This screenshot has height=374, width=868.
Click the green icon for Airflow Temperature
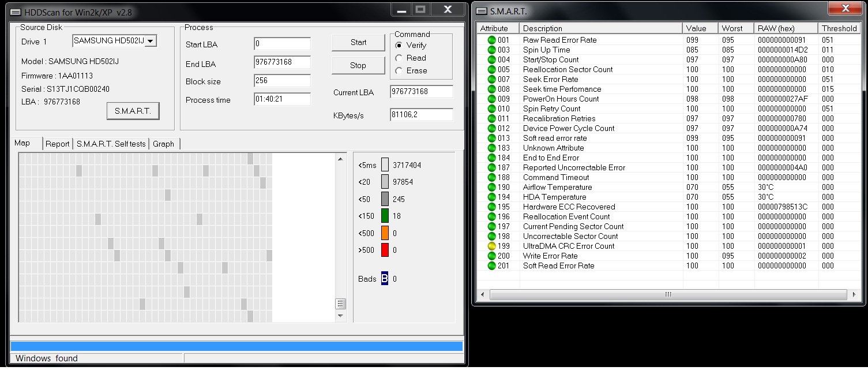pos(491,187)
